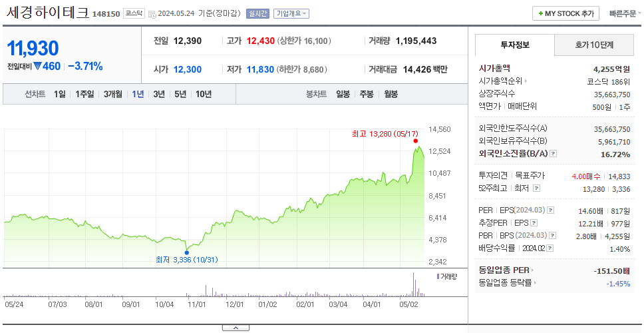The height and width of the screenshot is (333, 644).
Task: Click help icon beside PER EPS(2024.03)
Action: [x=550, y=210]
